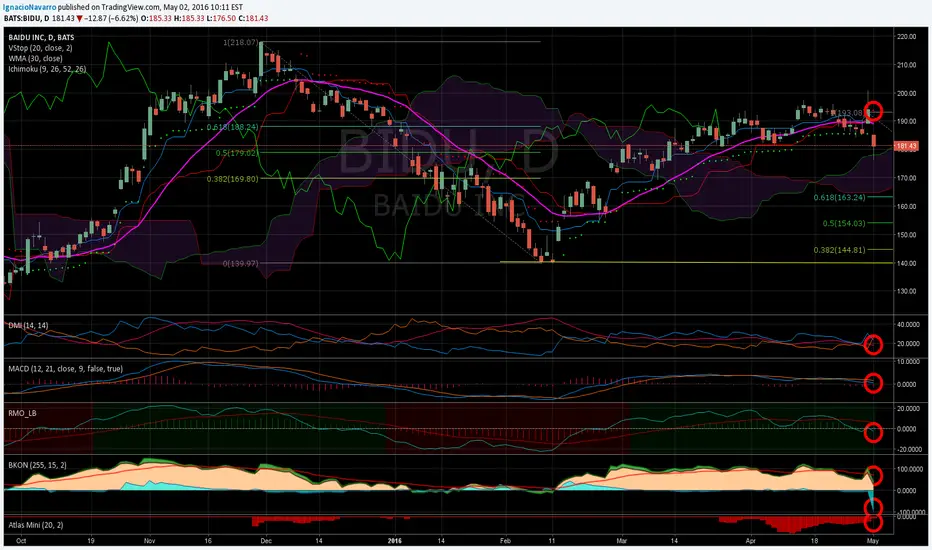Select the O:185.33 open value in header
Screen dimensions: 932x550
(x=156, y=18)
